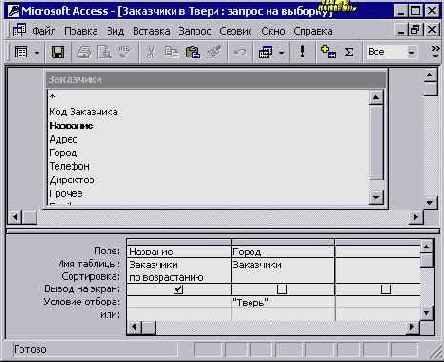Image resolution: width=444 pixels, height=362 pixels.
Task: Restore the inner query window
Action: click(415, 30)
